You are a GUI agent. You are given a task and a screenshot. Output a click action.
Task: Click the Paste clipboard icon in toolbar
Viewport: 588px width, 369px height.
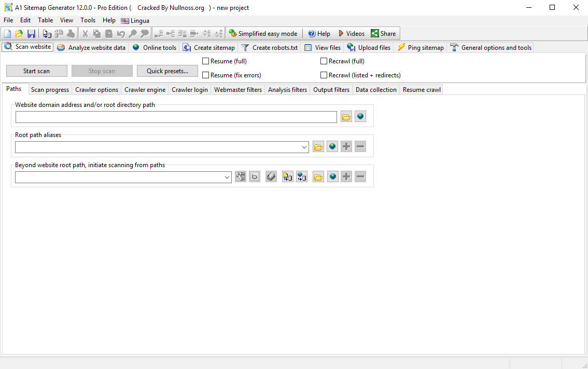(x=109, y=34)
